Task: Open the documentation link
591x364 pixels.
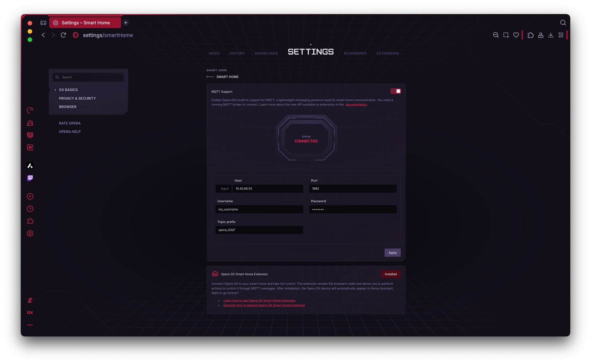Action: (x=356, y=105)
